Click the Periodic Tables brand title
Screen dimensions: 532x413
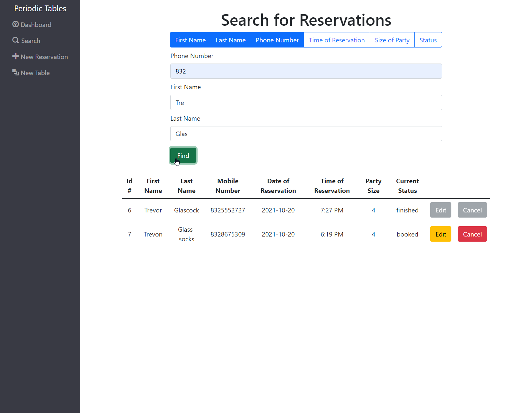coord(40,8)
